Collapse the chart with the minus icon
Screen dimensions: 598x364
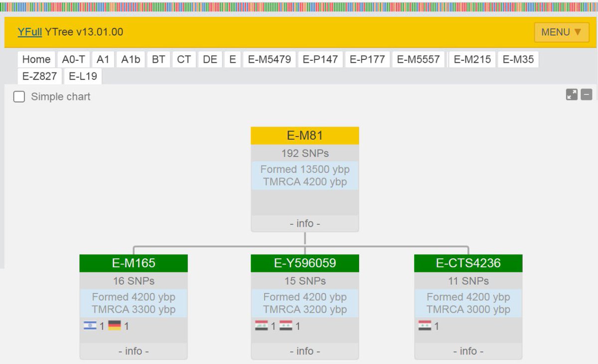pos(587,95)
